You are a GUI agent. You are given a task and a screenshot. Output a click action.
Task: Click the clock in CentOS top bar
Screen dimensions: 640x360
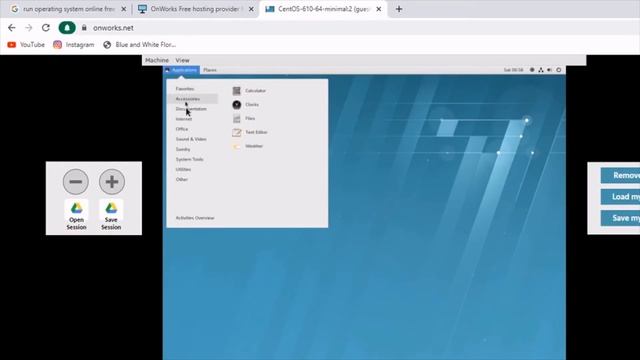[513, 70]
